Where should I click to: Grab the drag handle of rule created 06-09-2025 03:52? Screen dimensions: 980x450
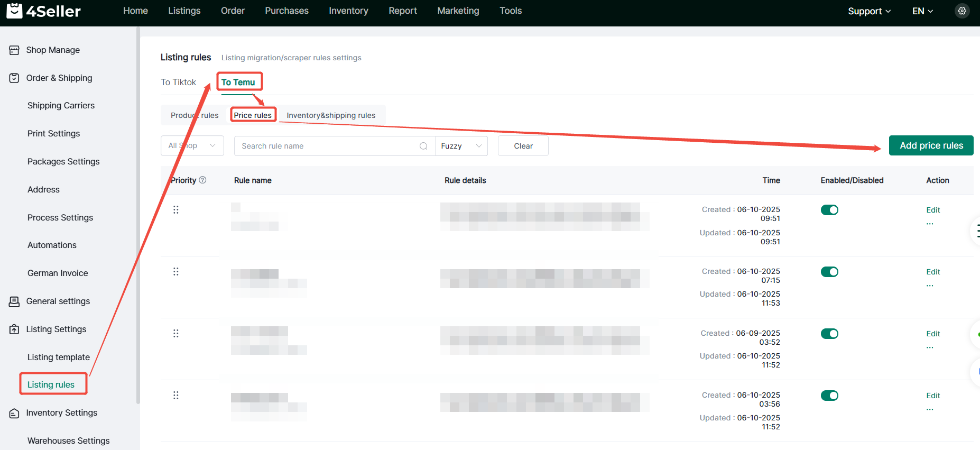point(176,334)
